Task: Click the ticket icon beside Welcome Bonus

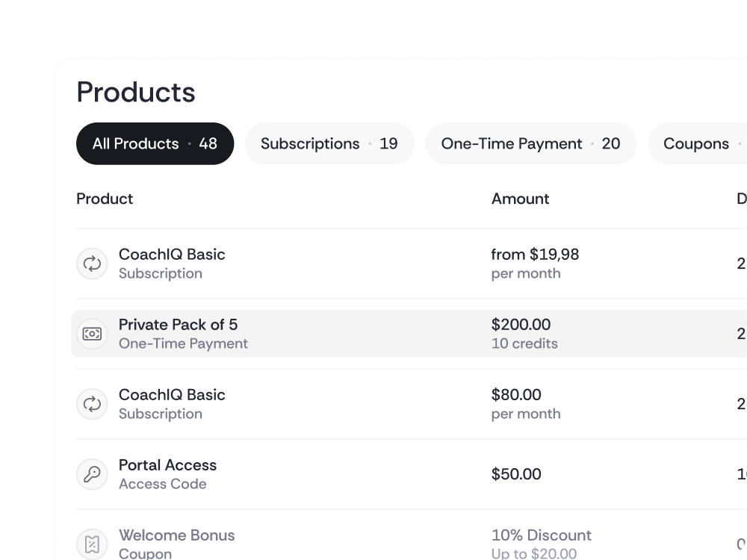Action: (x=92, y=544)
